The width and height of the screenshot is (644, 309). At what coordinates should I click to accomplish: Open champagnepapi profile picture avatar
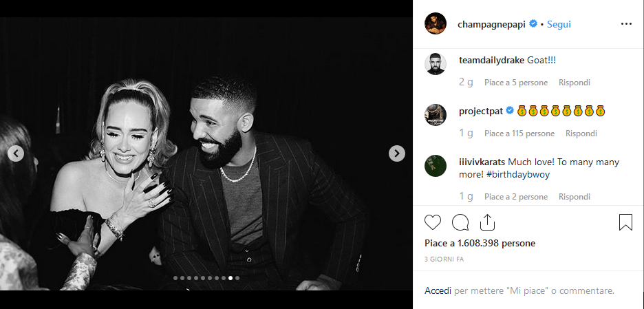[436, 24]
